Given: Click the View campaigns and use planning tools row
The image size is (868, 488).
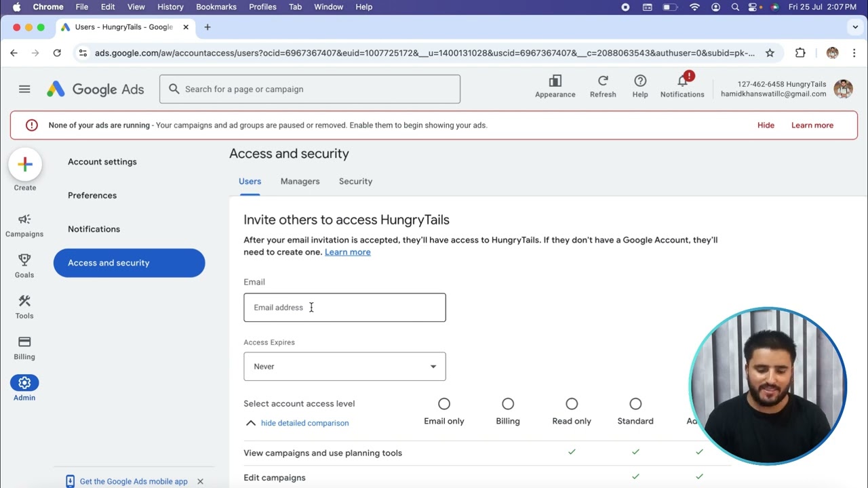Looking at the screenshot, I should click(x=487, y=453).
